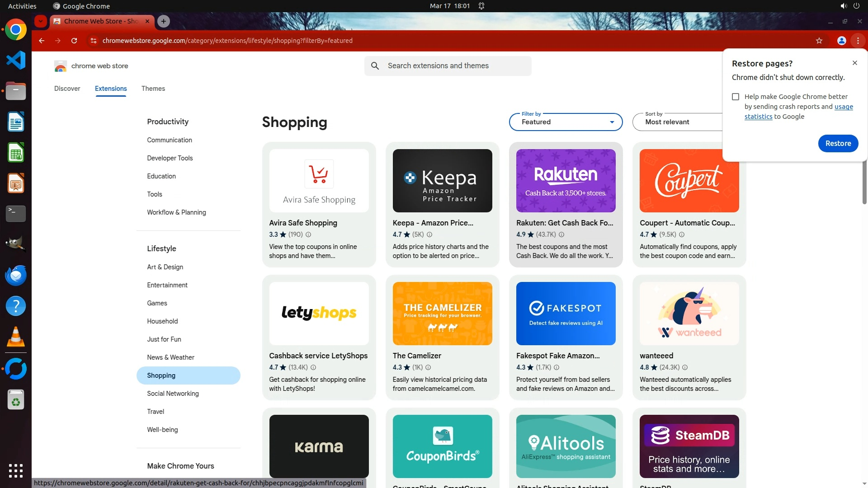The height and width of the screenshot is (488, 868).
Task: Switch to the Themes tab
Action: point(153,89)
